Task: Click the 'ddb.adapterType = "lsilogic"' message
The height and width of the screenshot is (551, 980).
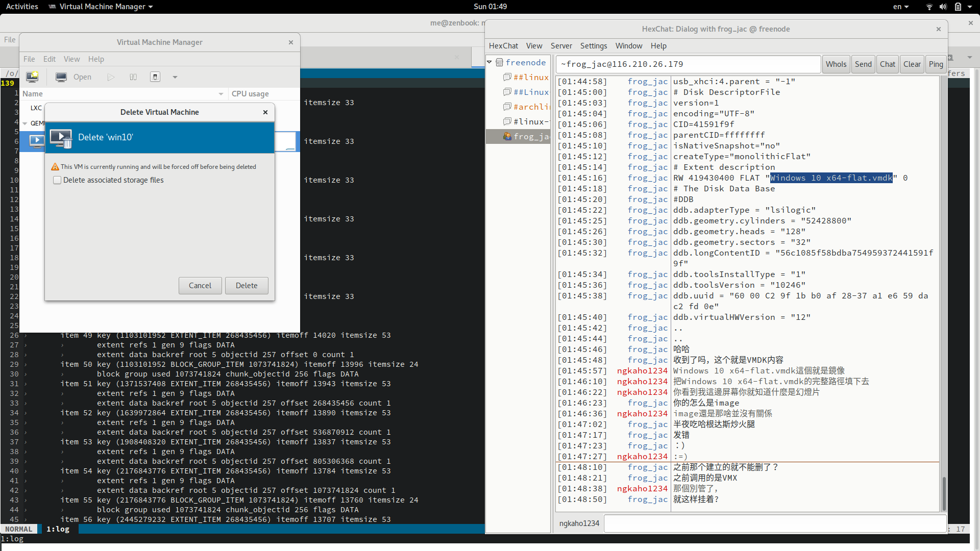Action: [744, 210]
